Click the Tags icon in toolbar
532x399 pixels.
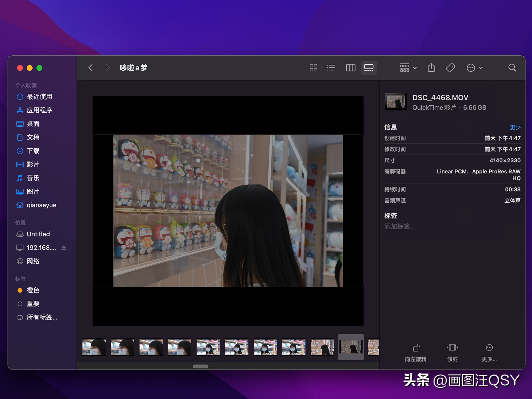450,68
